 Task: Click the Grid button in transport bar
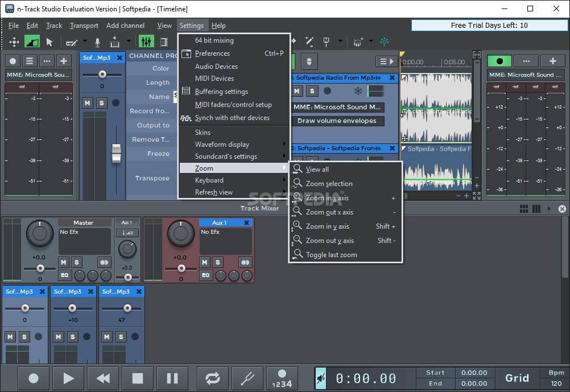coord(517,378)
